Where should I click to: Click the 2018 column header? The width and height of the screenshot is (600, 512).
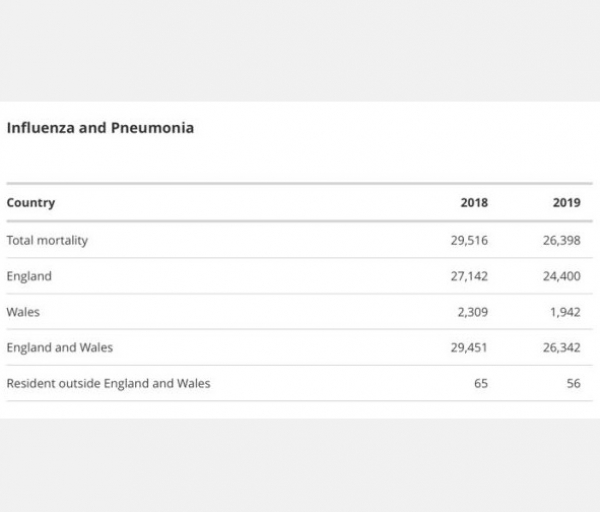click(474, 202)
